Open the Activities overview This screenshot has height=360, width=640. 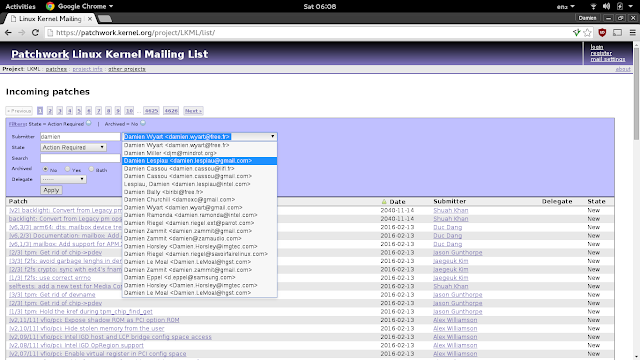[20, 6]
